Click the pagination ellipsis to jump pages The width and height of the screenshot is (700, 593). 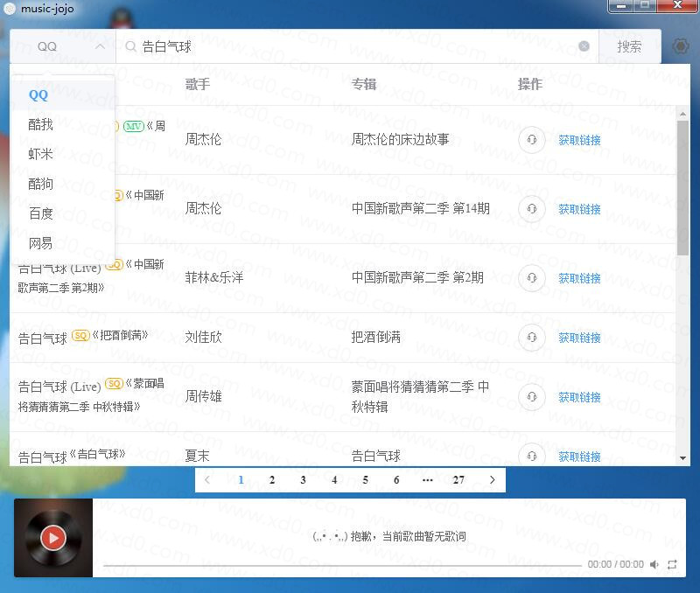click(x=427, y=479)
